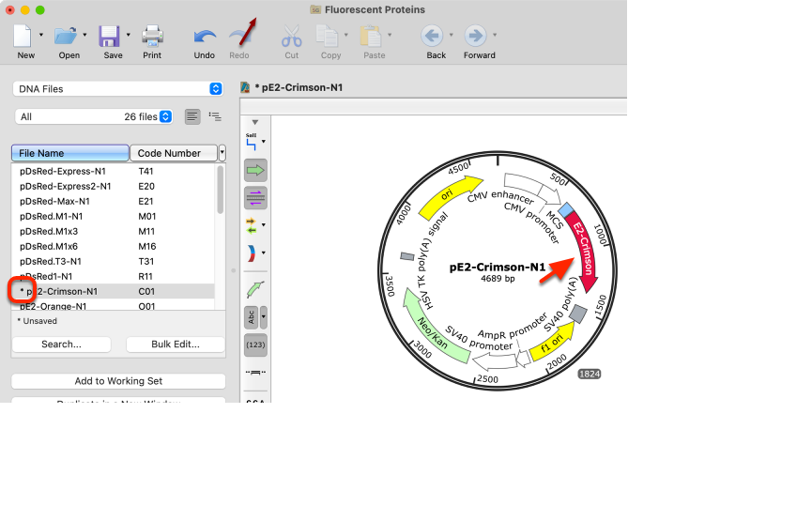Select the pE2-Crimson-N1 file row
812x521 pixels.
[x=113, y=291]
